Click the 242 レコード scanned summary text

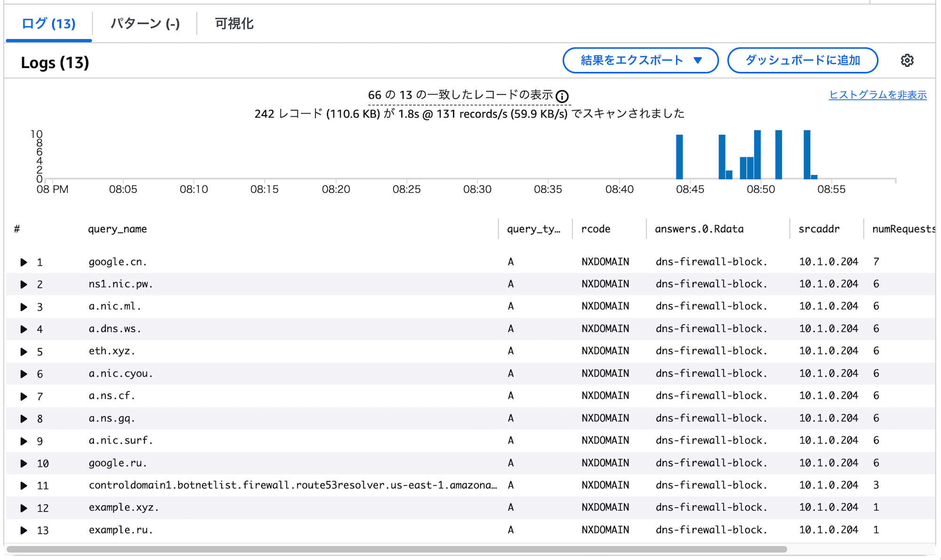click(469, 114)
